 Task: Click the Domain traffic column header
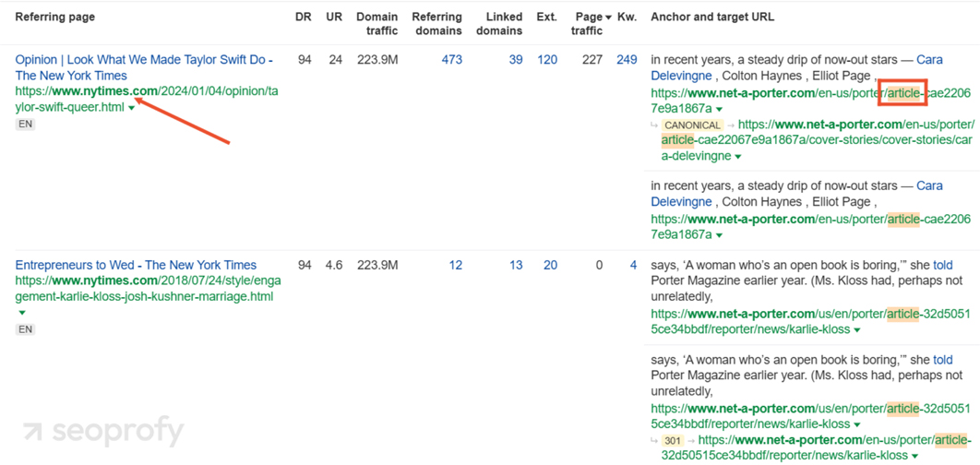[x=376, y=24]
